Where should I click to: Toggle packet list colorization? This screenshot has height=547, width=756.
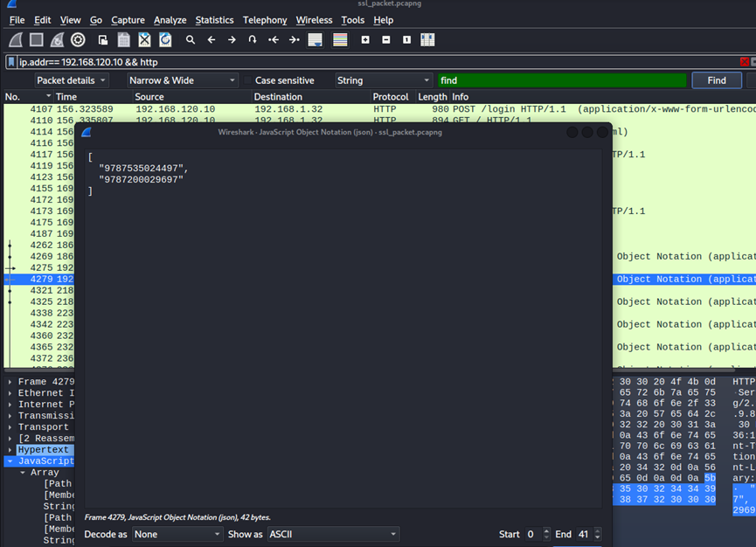pyautogui.click(x=340, y=39)
